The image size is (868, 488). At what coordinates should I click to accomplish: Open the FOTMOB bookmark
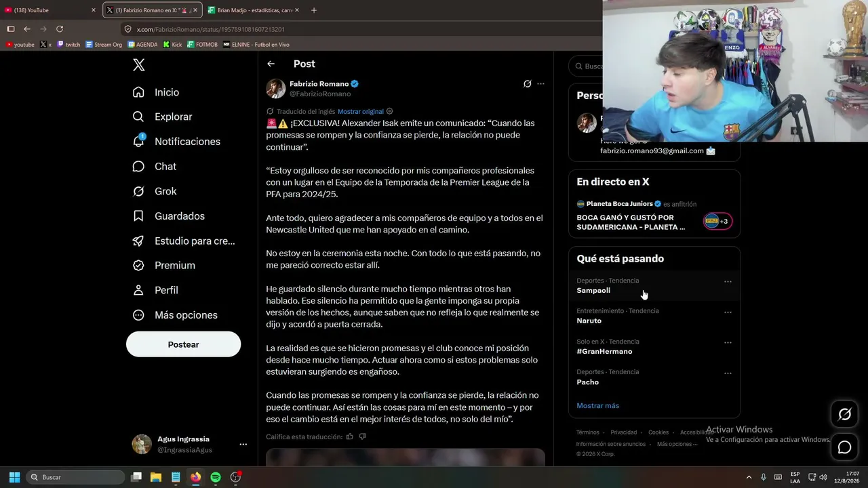pos(202,45)
